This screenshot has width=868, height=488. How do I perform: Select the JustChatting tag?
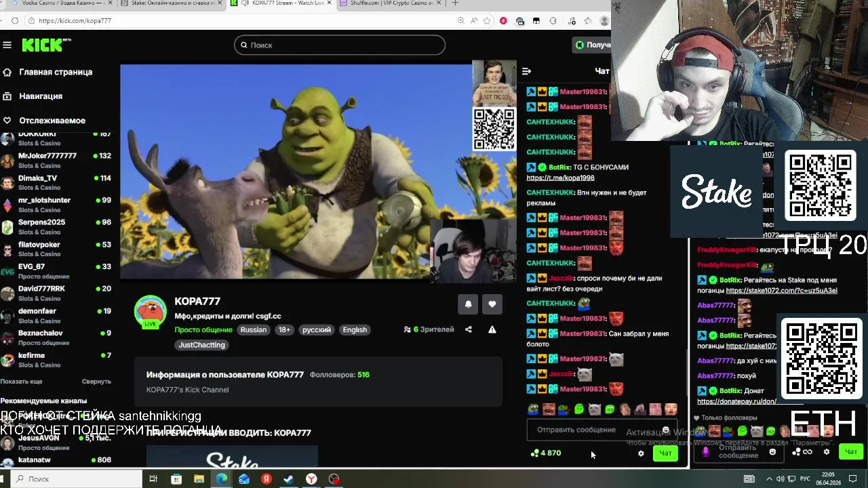coord(201,345)
